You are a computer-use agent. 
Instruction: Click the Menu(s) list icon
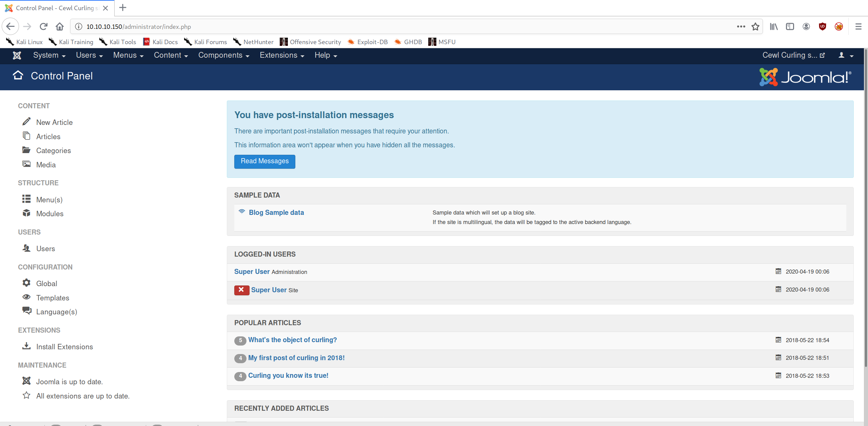point(26,199)
